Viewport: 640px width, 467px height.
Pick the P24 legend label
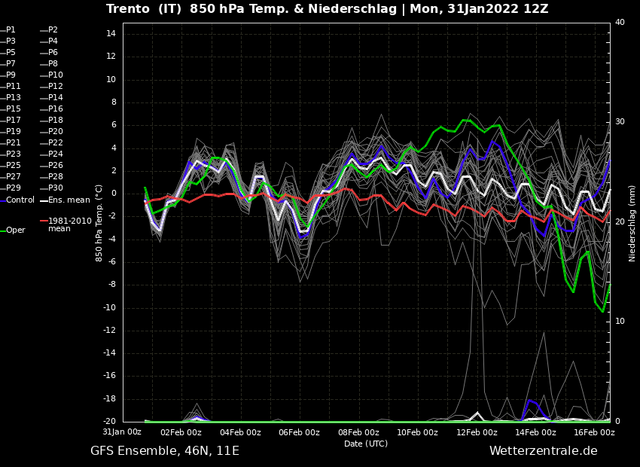[x=52, y=154]
